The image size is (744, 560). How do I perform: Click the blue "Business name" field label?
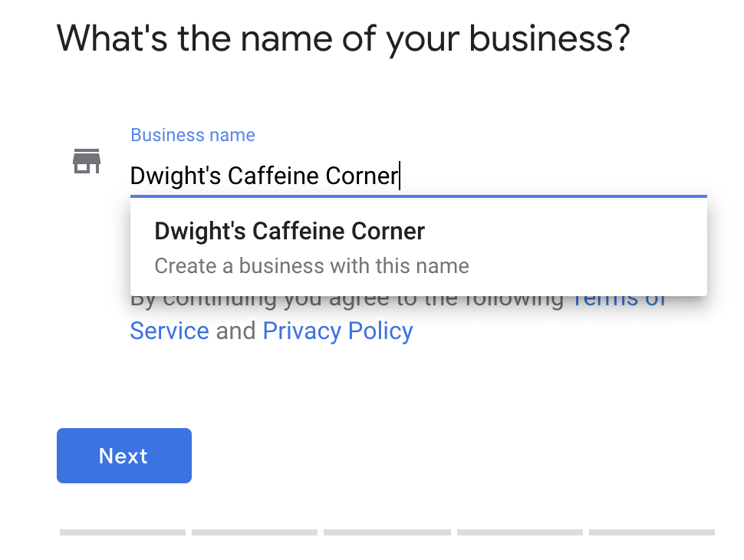coord(193,135)
